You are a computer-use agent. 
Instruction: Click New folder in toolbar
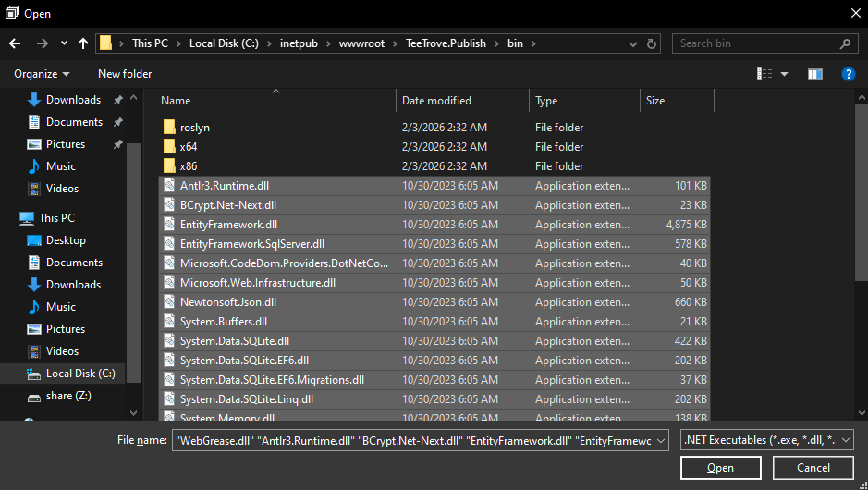(125, 74)
